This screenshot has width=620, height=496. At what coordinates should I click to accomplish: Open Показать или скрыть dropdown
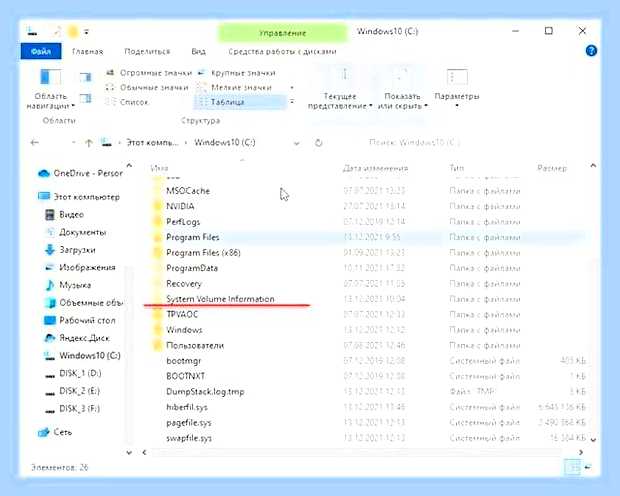click(x=403, y=89)
